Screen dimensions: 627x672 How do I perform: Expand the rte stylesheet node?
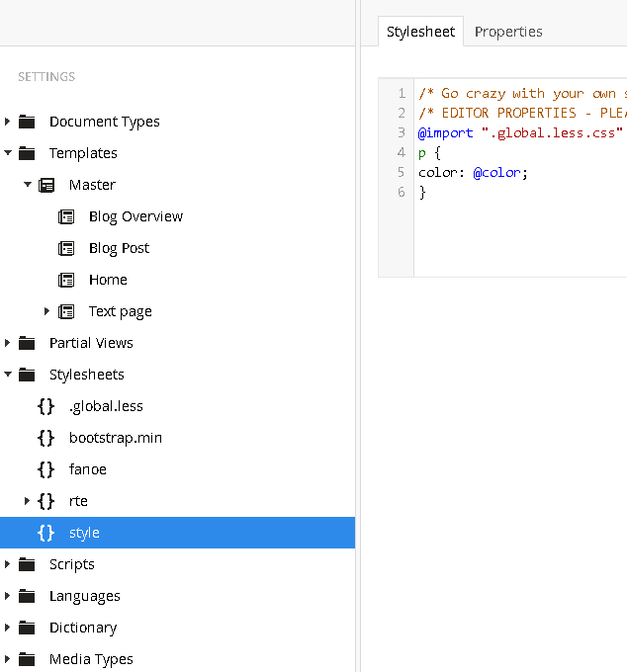(27, 501)
